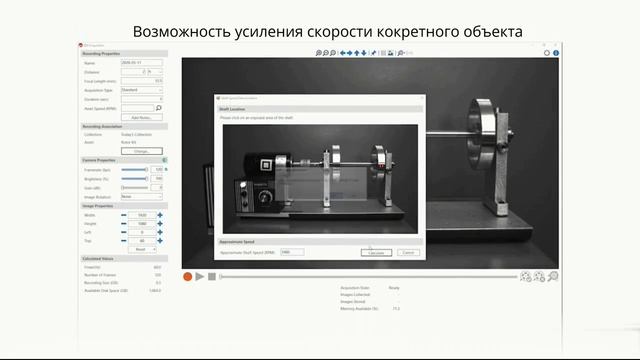The image size is (640, 360).
Task: Close the shaft speed determination dialog
Action: coord(422,98)
